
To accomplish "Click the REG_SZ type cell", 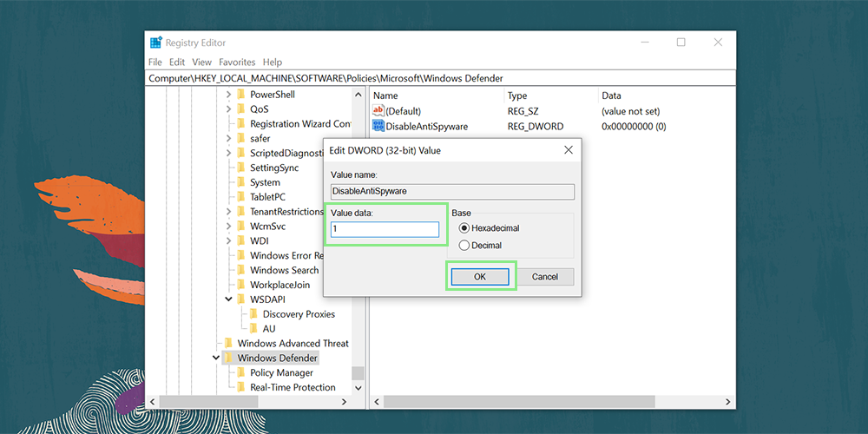I will click(x=523, y=111).
